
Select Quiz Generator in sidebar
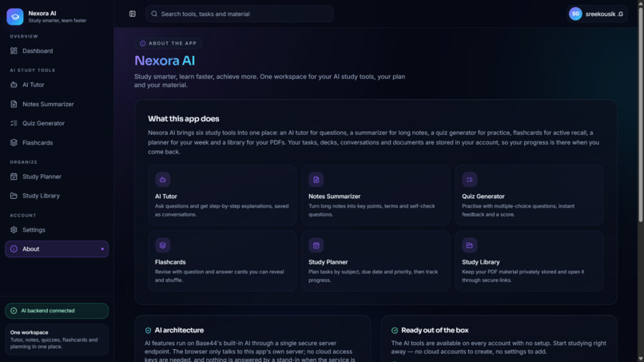[x=57, y=123]
